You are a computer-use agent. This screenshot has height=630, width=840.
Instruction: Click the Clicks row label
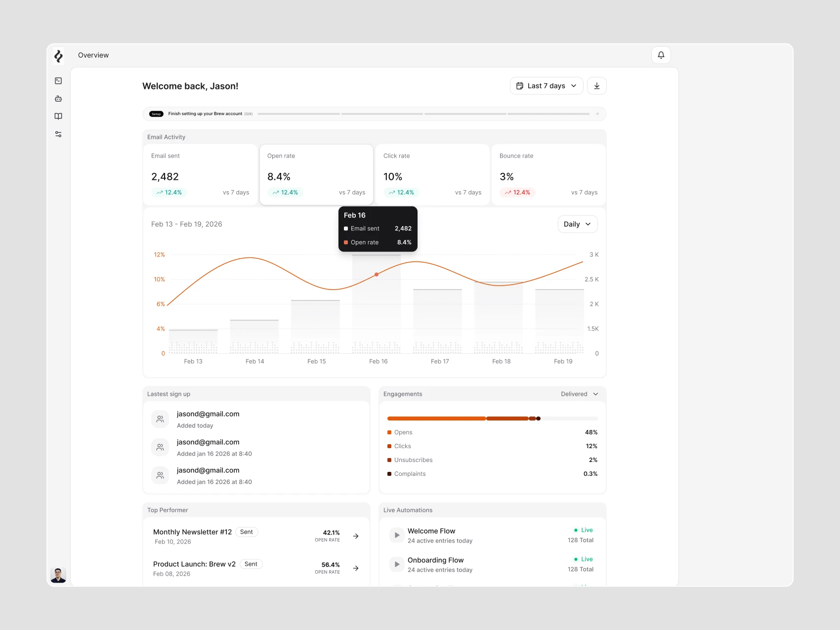[x=402, y=446]
